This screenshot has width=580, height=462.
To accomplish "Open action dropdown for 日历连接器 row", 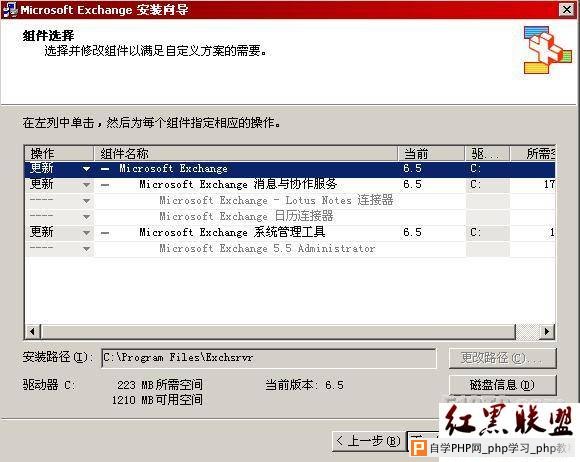I will [x=86, y=217].
